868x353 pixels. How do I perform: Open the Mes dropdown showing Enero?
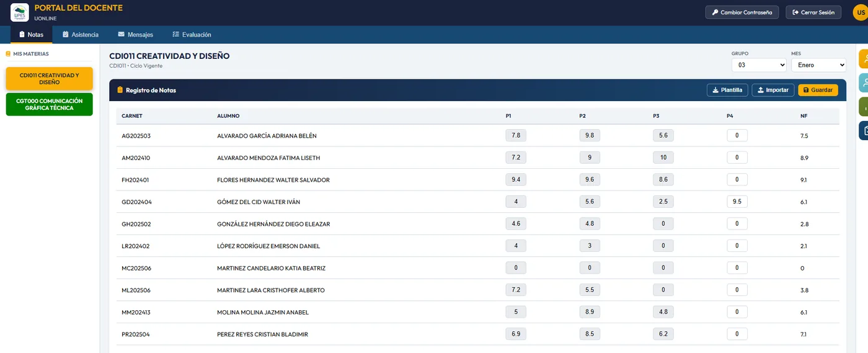(818, 65)
